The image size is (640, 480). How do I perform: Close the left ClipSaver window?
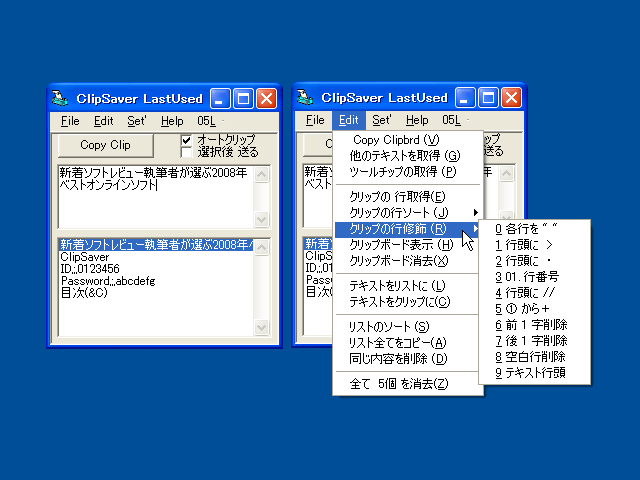coord(267,98)
